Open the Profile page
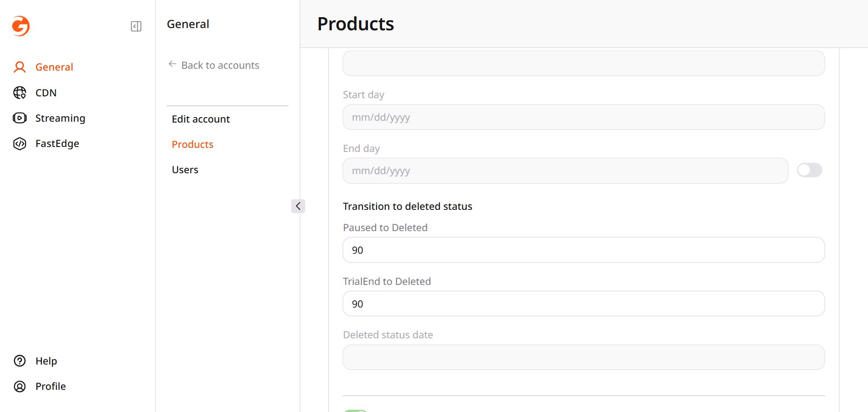The width and height of the screenshot is (868, 412). (x=51, y=386)
